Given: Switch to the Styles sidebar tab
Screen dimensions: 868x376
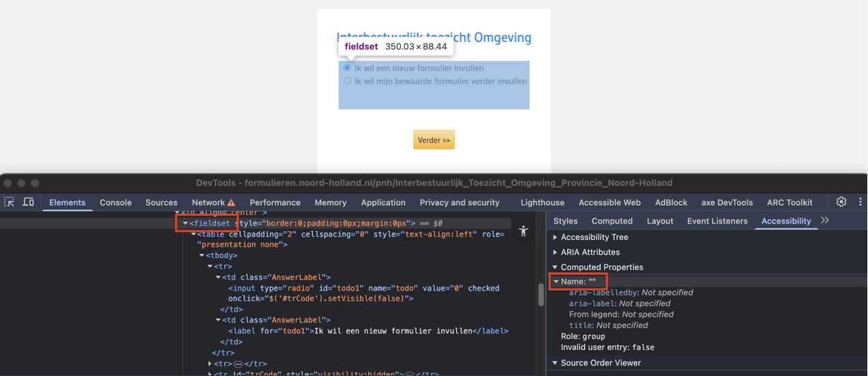Looking at the screenshot, I should click(x=565, y=221).
